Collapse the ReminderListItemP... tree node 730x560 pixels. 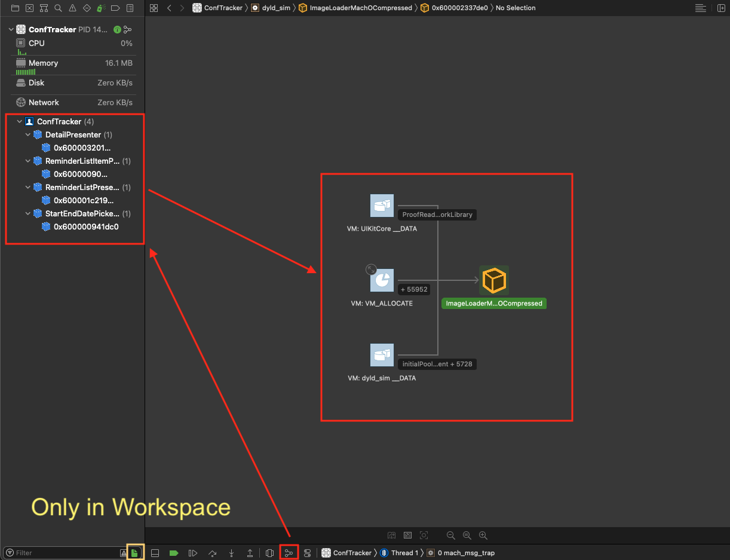coord(27,161)
